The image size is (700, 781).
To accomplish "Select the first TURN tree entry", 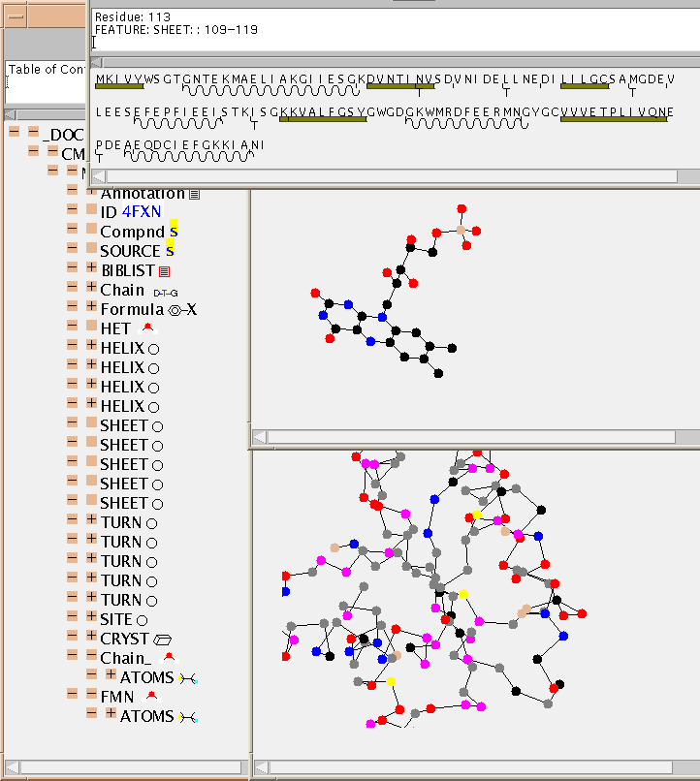I will (x=121, y=522).
